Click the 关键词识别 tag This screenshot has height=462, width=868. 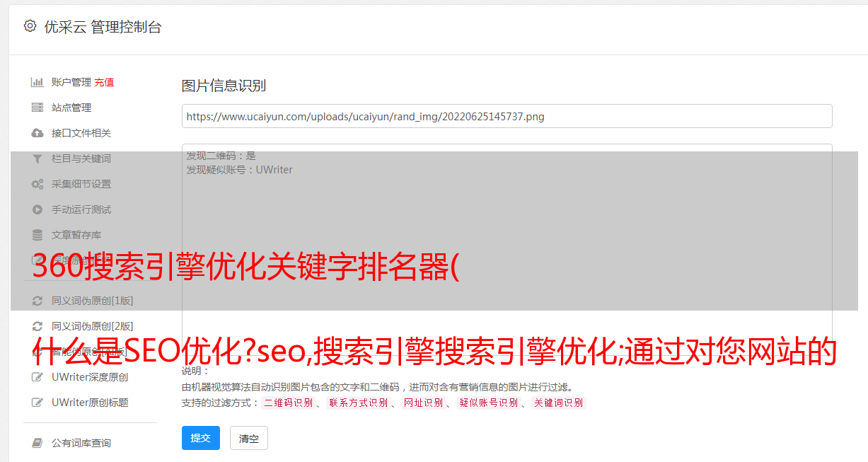[x=558, y=403]
